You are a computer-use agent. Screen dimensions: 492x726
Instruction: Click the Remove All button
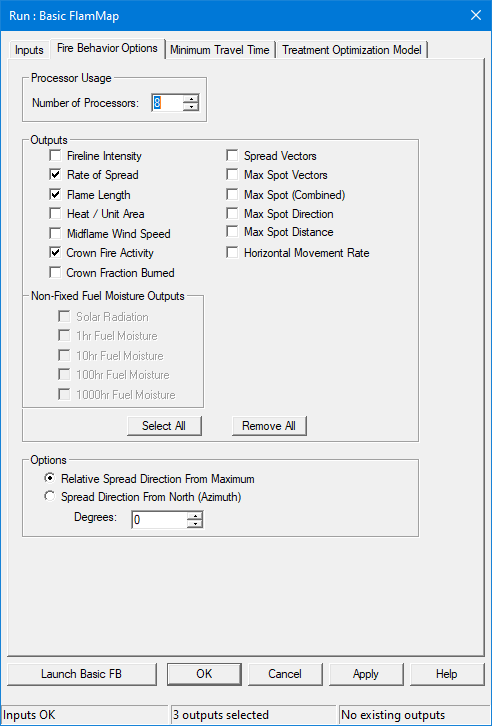tap(269, 426)
